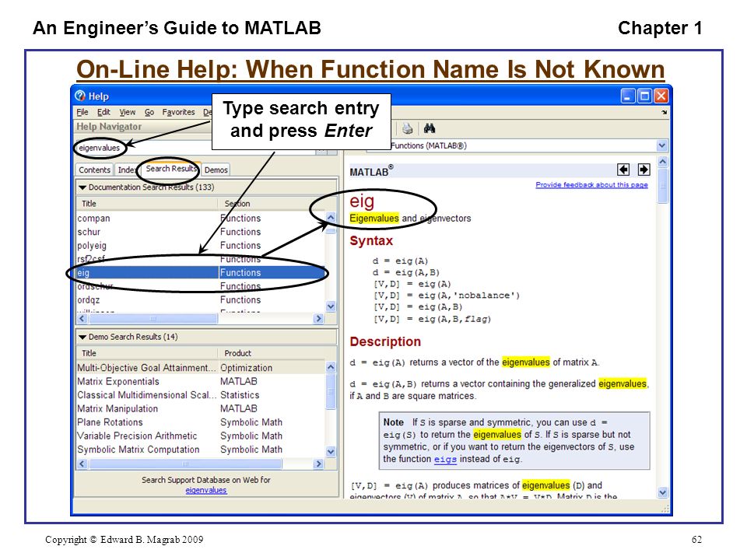
Task: Open Matrix Exponentials demo
Action: (x=200, y=381)
